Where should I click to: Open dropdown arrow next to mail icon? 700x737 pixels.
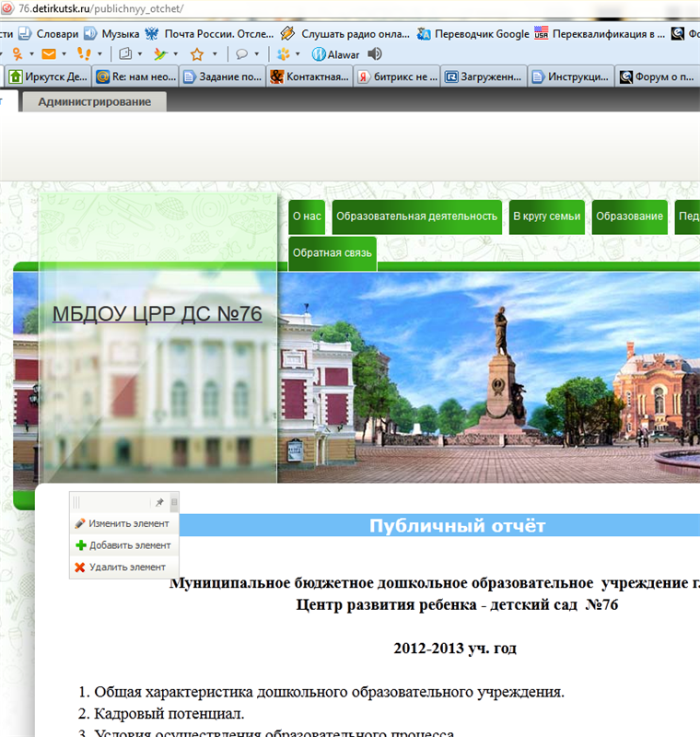point(64,54)
